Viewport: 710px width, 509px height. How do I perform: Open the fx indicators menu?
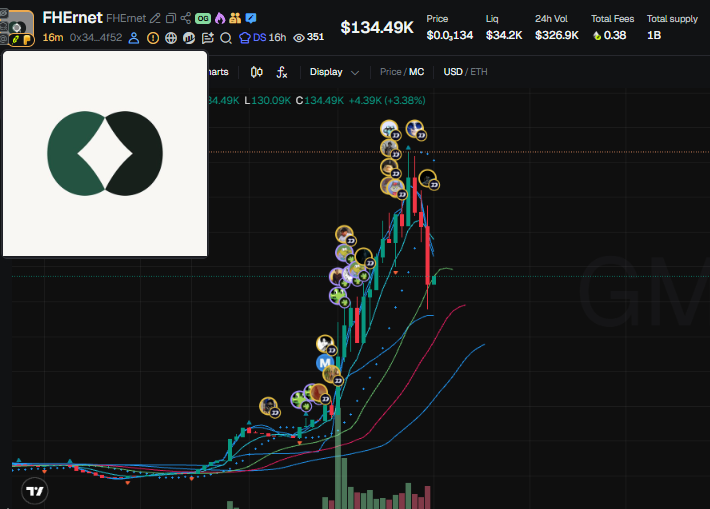282,72
